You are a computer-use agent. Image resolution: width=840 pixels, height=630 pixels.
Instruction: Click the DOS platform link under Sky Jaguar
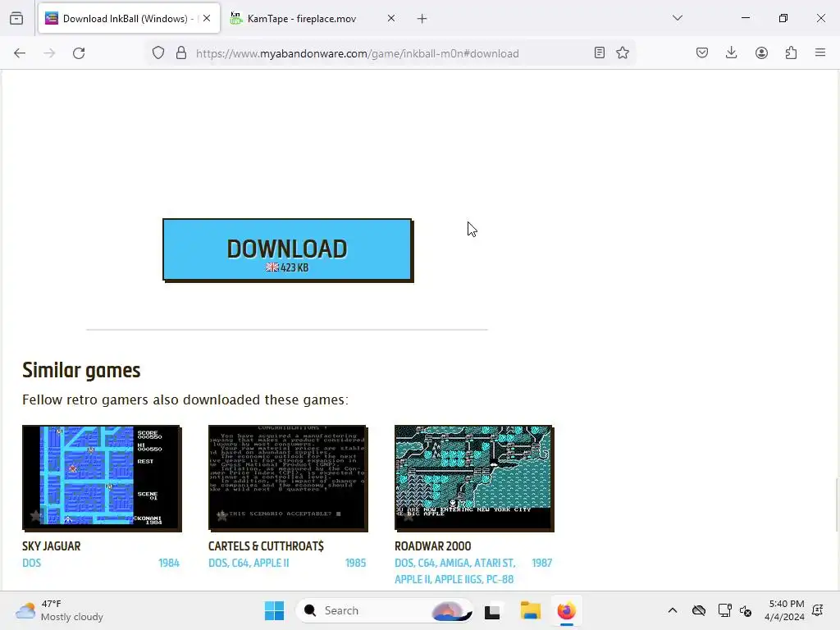(x=32, y=563)
